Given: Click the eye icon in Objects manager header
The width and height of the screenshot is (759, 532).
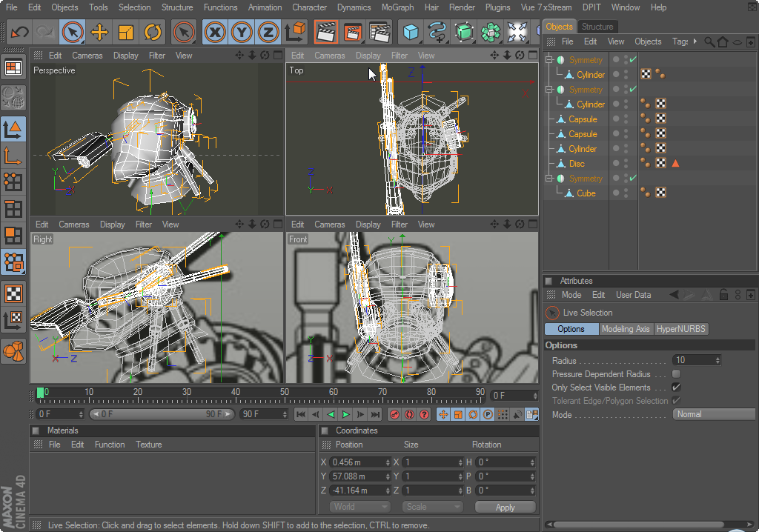Looking at the screenshot, I should coord(737,42).
